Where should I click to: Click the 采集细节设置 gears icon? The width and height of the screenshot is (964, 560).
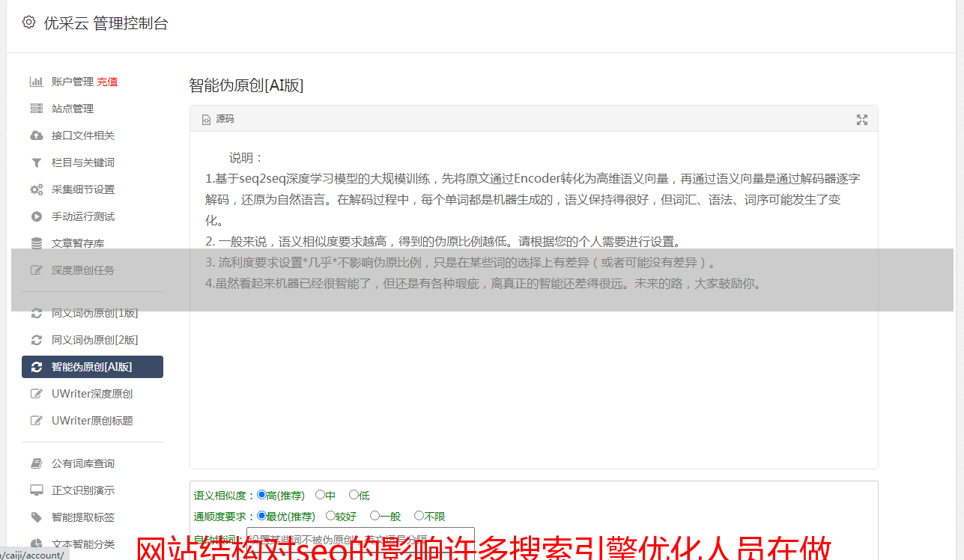pyautogui.click(x=36, y=189)
